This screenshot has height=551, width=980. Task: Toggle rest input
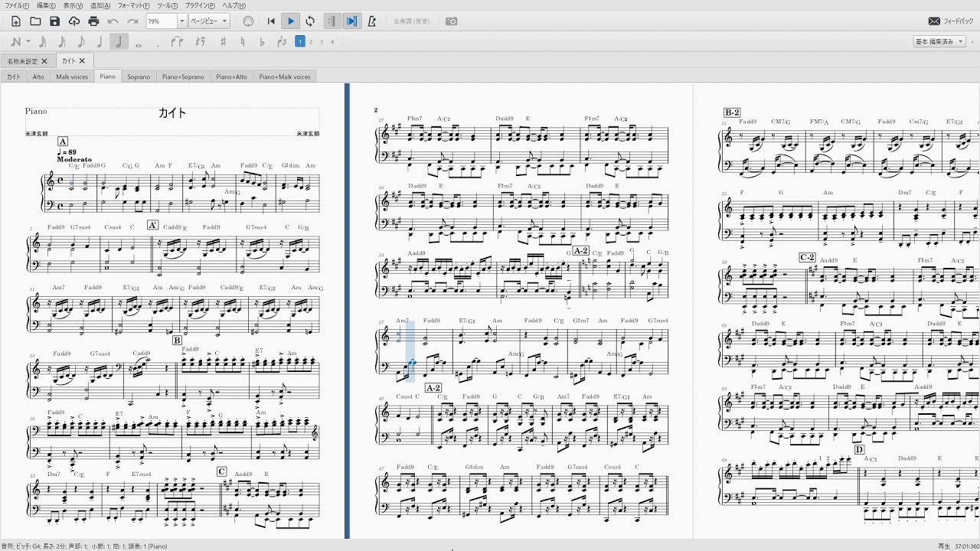pos(199,42)
